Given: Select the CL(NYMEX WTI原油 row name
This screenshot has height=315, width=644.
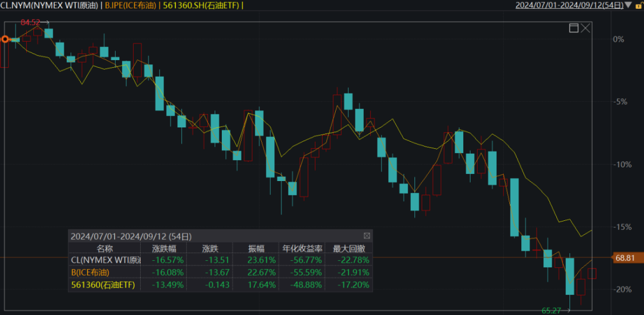Looking at the screenshot, I should [x=106, y=260].
